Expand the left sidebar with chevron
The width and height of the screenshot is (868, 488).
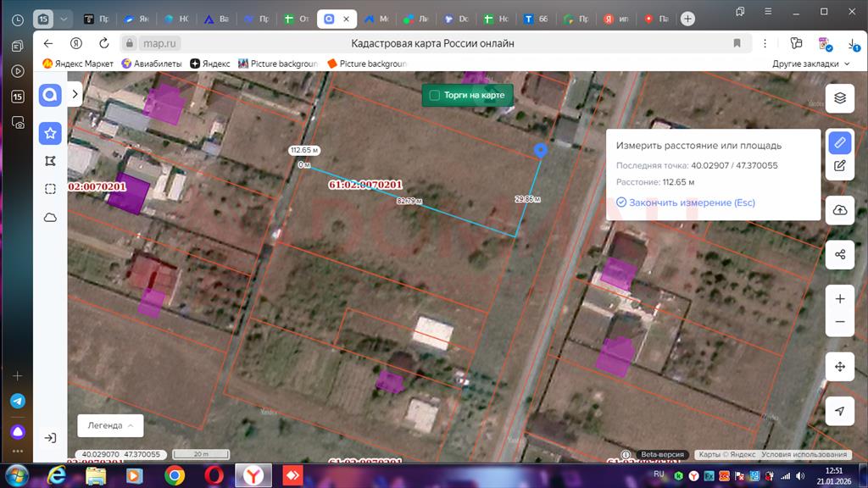click(75, 94)
